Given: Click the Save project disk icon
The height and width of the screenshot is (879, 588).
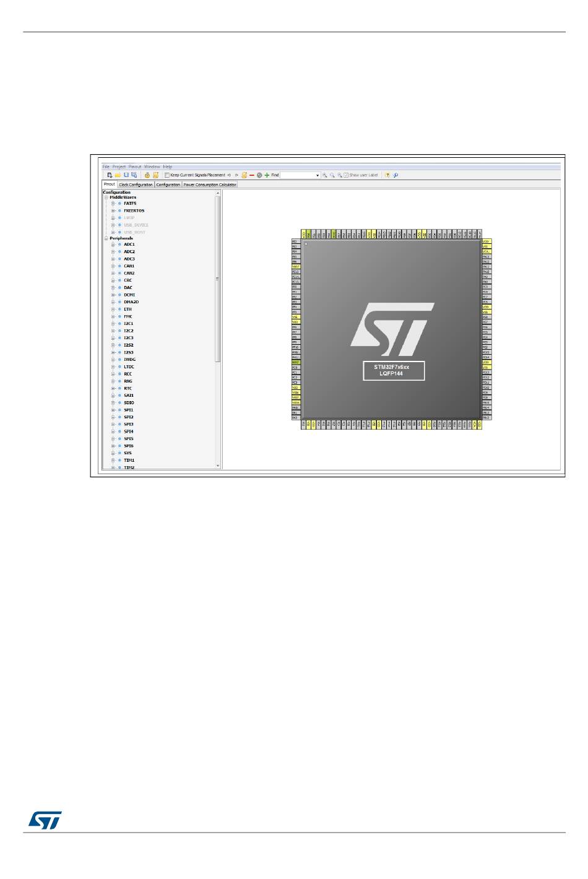Looking at the screenshot, I should (x=126, y=175).
